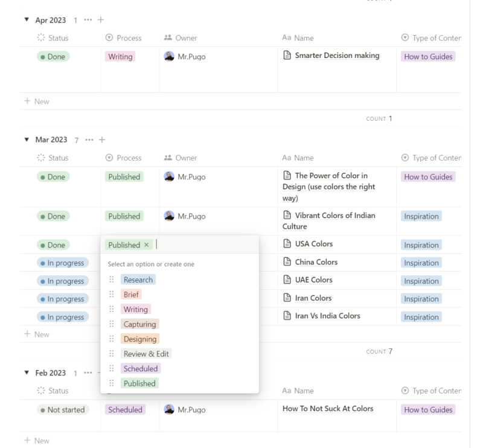
Task: Click the drag handle beside the Research option
Action: click(x=111, y=280)
